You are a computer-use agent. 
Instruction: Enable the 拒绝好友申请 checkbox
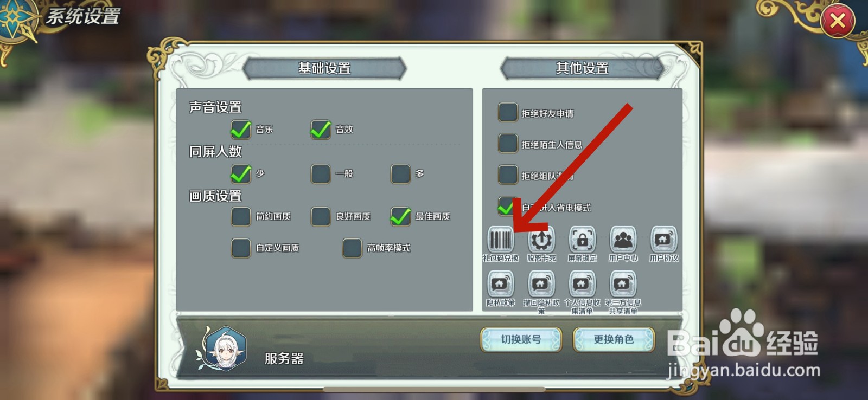508,112
